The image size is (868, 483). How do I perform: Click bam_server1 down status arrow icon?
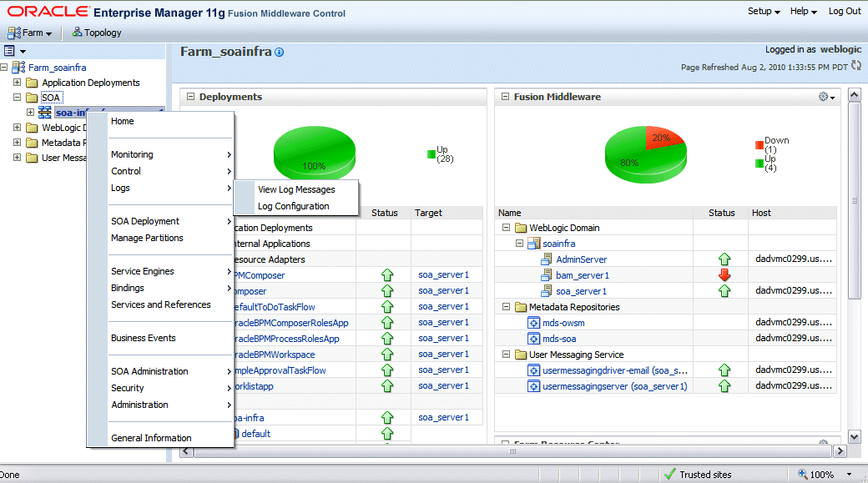pyautogui.click(x=724, y=275)
